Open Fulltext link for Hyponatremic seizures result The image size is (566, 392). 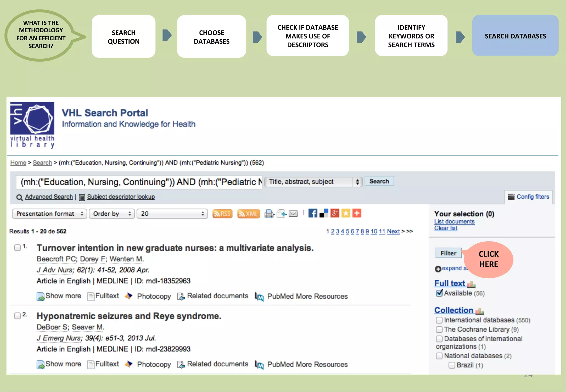(107, 364)
